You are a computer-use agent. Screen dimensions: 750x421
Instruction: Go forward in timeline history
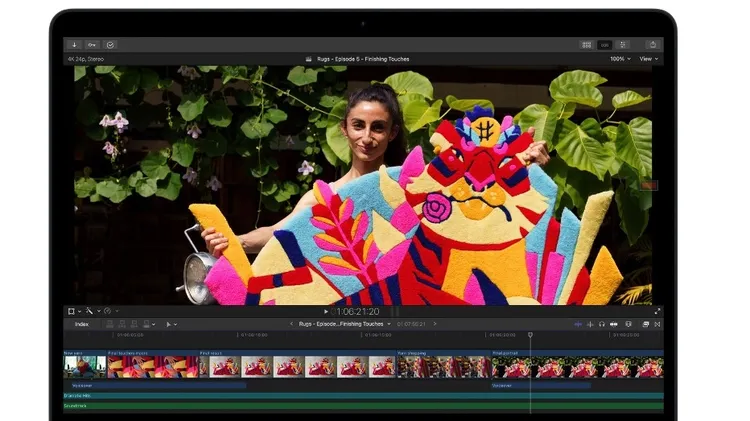coord(435,324)
